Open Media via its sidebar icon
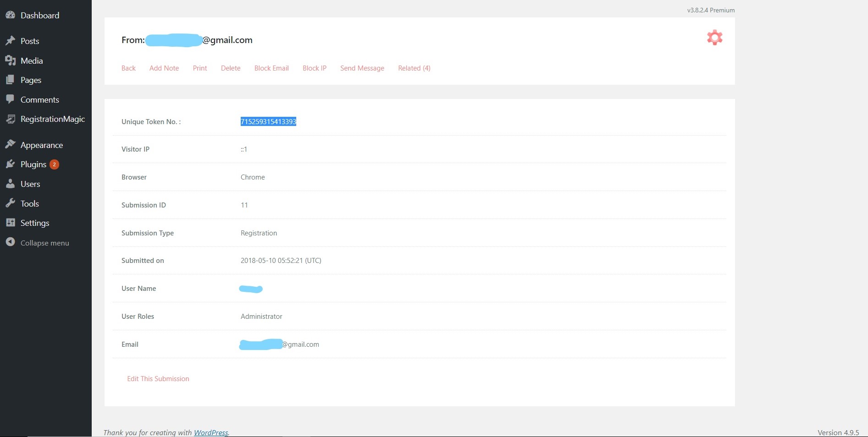Screen dimensions: 868x437 (10, 60)
